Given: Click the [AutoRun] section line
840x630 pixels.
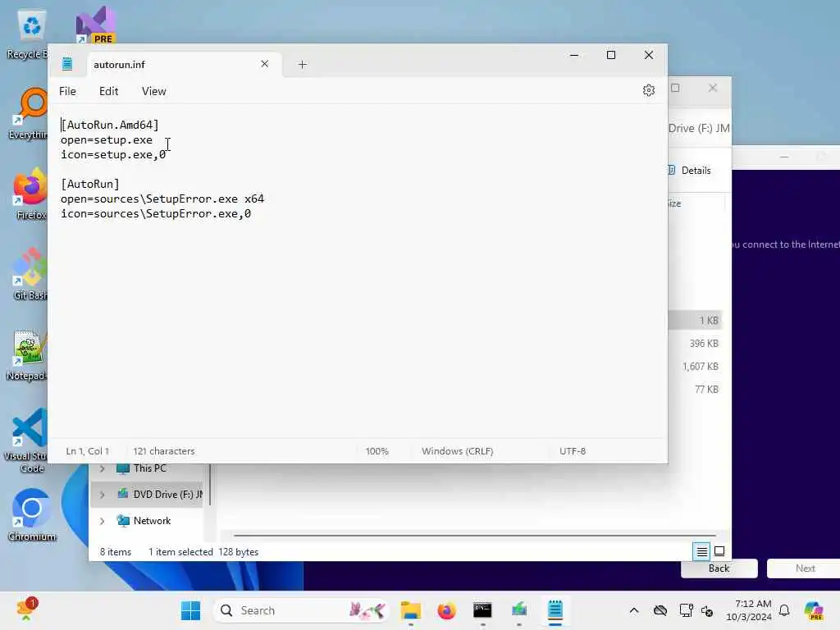Looking at the screenshot, I should (90, 185).
